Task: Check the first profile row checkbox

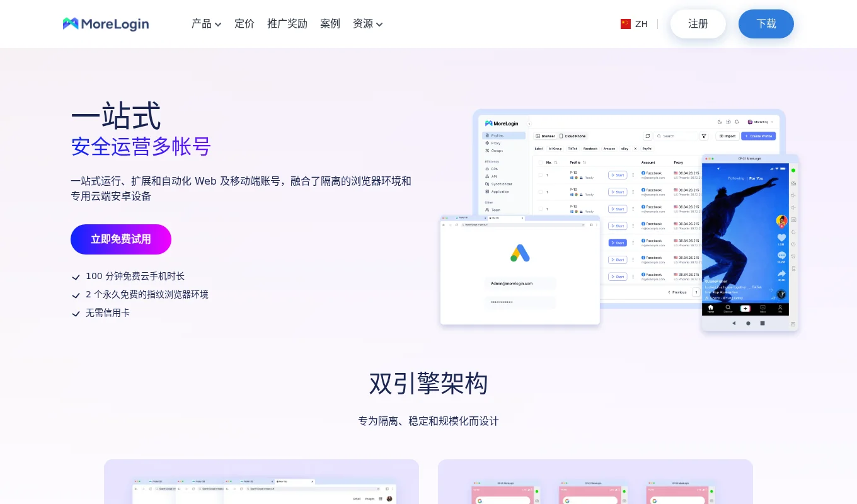Action: tap(541, 175)
